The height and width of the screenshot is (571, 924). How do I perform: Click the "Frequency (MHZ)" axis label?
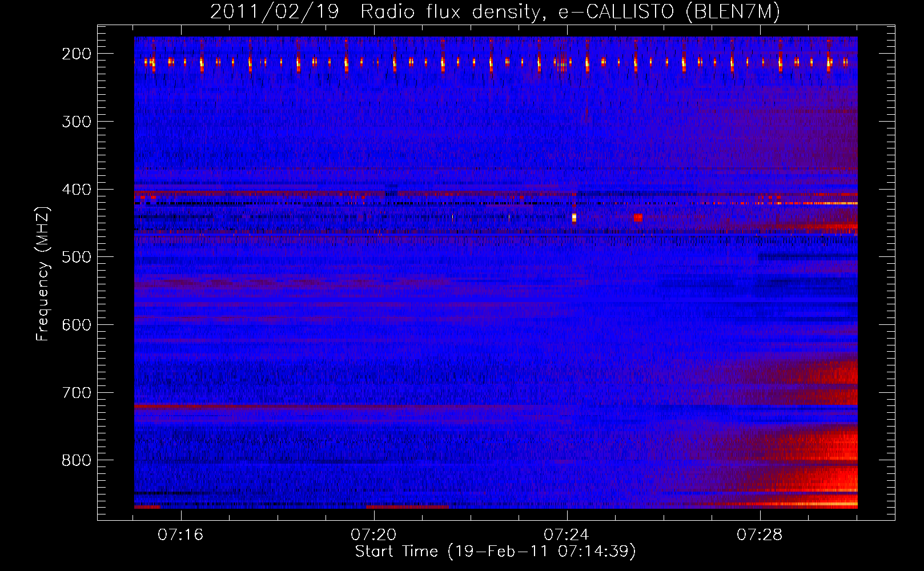click(43, 274)
